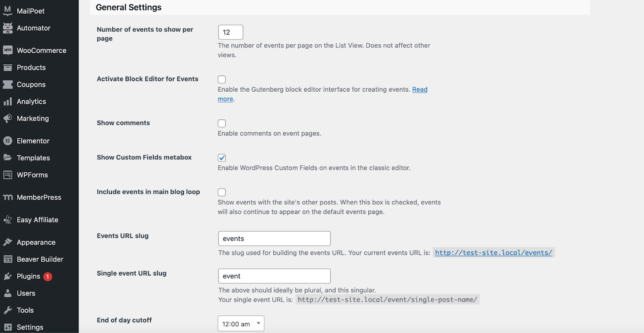The height and width of the screenshot is (333, 644).
Task: Click the Beaver Builder icon
Action: [x=8, y=259]
